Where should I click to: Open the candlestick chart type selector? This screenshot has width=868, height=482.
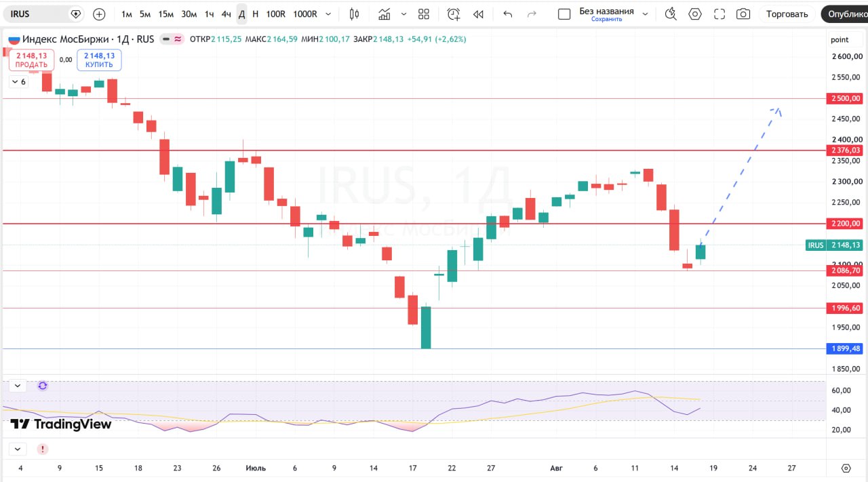pos(354,14)
